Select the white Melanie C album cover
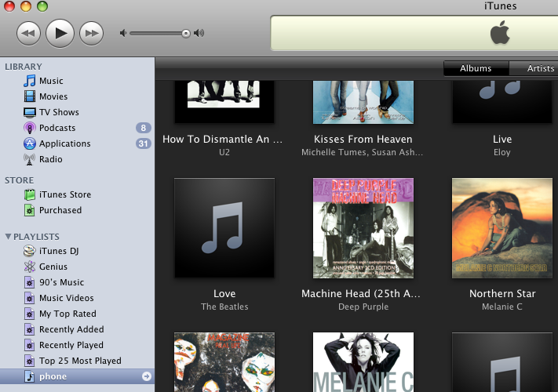 363,362
